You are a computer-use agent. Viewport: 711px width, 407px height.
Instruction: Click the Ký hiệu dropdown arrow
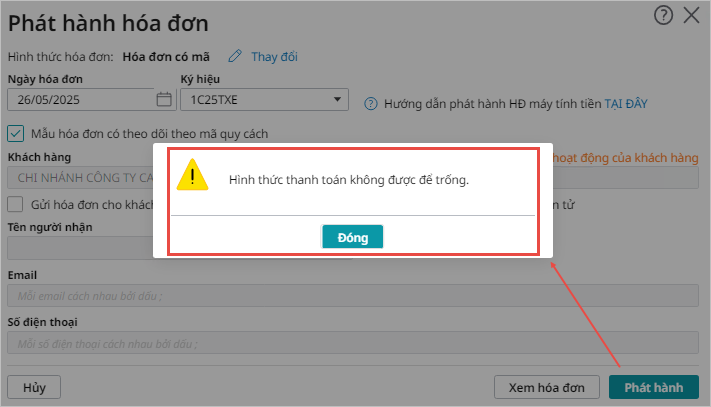tap(337, 99)
